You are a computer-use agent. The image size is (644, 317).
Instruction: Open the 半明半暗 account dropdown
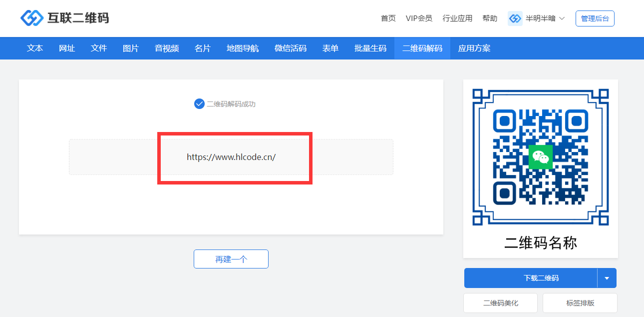coord(545,18)
